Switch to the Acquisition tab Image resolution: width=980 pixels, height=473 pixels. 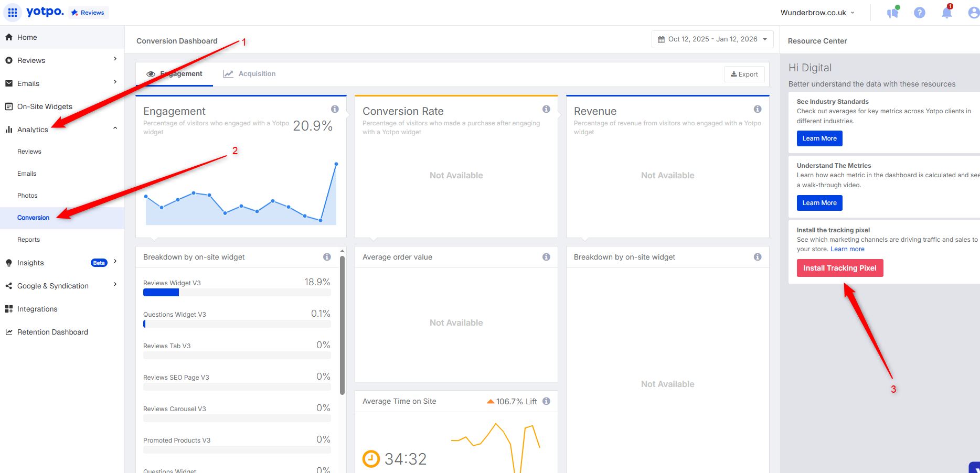coord(249,74)
